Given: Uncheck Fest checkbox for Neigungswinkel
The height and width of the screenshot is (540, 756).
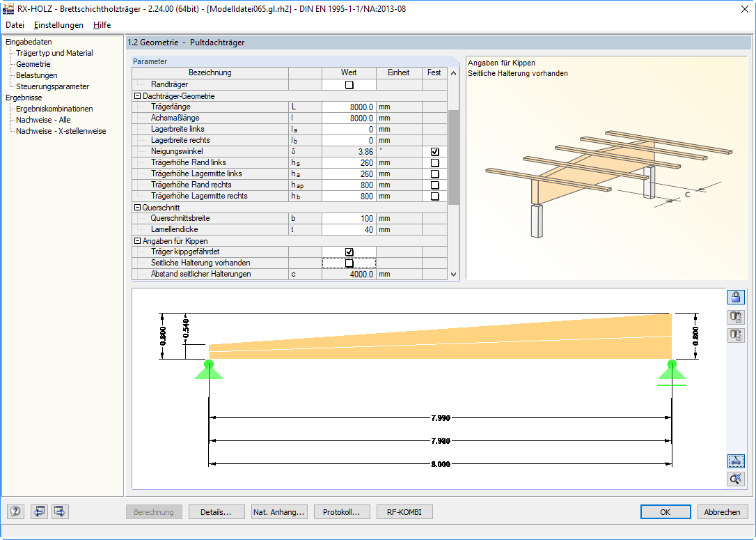Looking at the screenshot, I should [434, 151].
